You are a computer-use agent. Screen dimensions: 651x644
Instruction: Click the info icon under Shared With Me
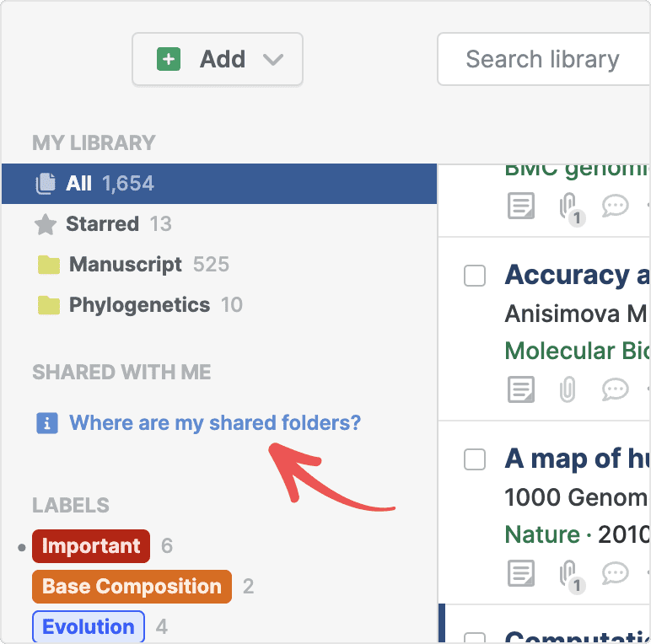[x=46, y=423]
